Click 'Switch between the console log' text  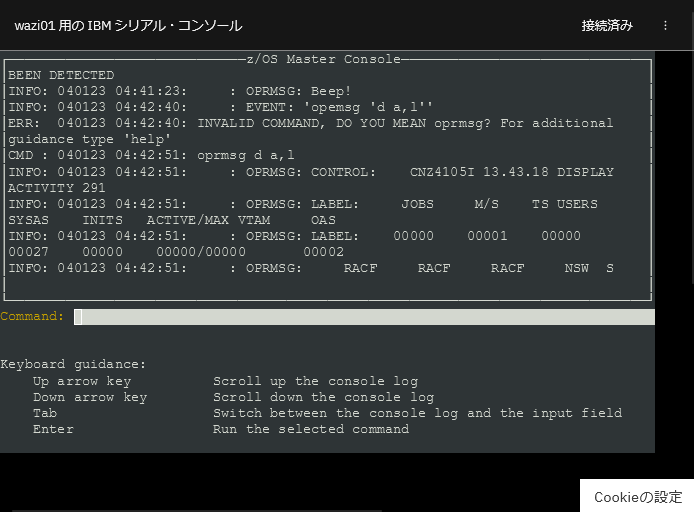pos(417,413)
